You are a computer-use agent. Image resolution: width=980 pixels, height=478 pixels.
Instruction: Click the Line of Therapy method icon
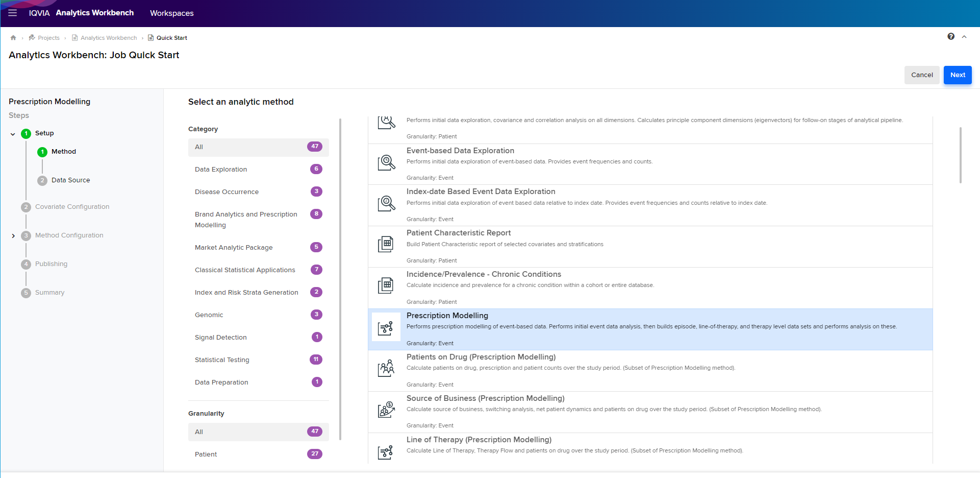click(x=386, y=451)
